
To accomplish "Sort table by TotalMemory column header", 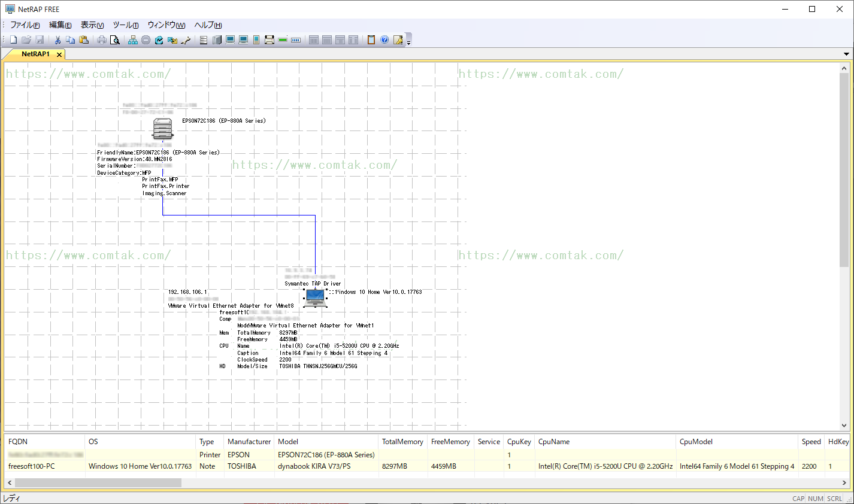I will click(403, 442).
